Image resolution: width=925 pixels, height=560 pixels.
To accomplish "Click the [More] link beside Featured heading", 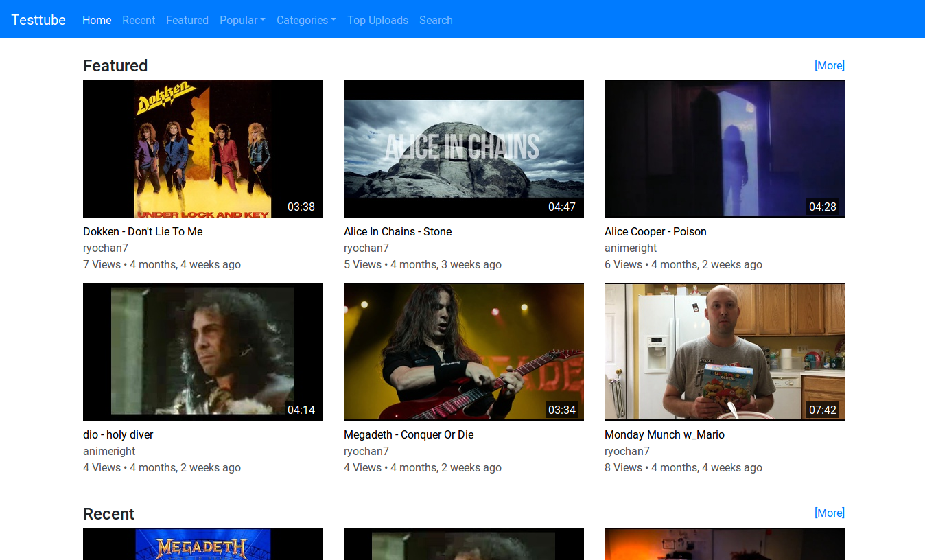I will [x=829, y=65].
